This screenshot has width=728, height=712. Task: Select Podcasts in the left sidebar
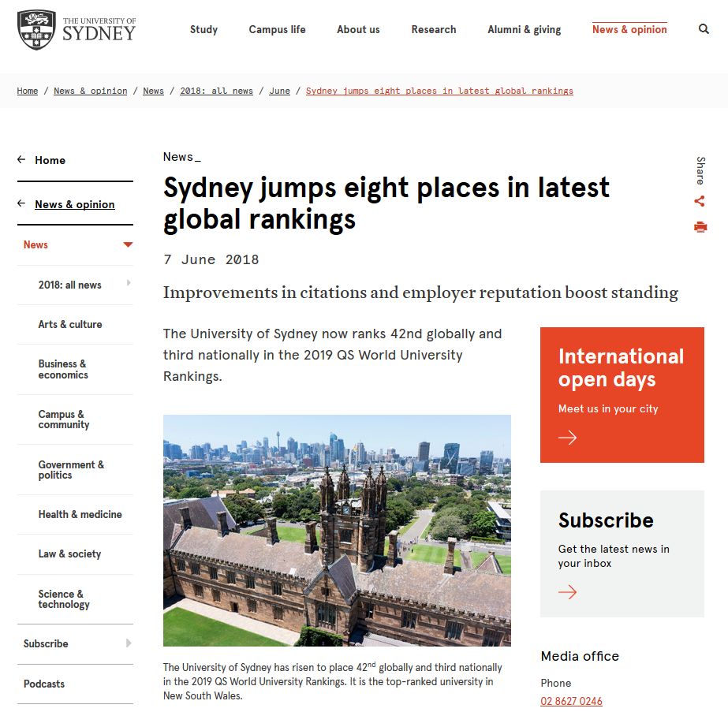[x=44, y=684]
